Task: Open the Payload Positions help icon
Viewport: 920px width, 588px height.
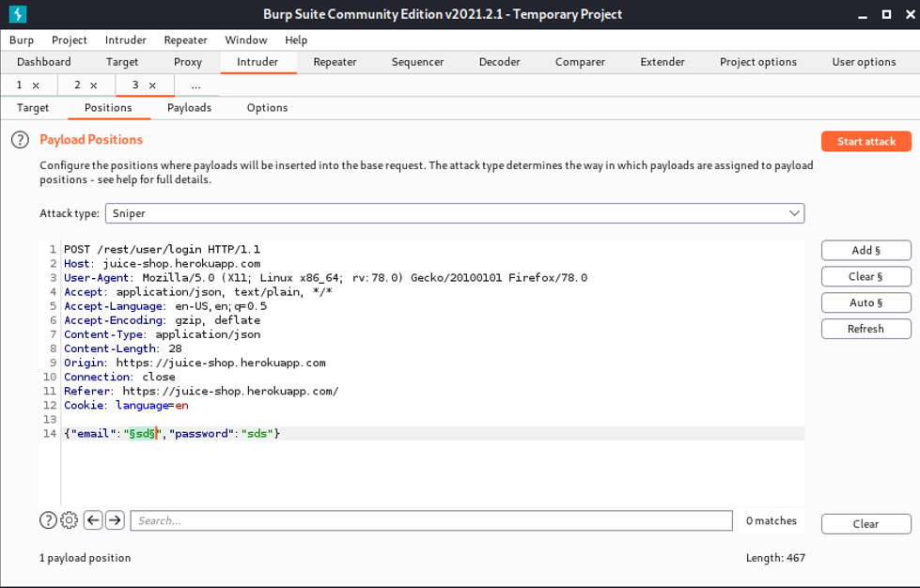Action: 20,140
